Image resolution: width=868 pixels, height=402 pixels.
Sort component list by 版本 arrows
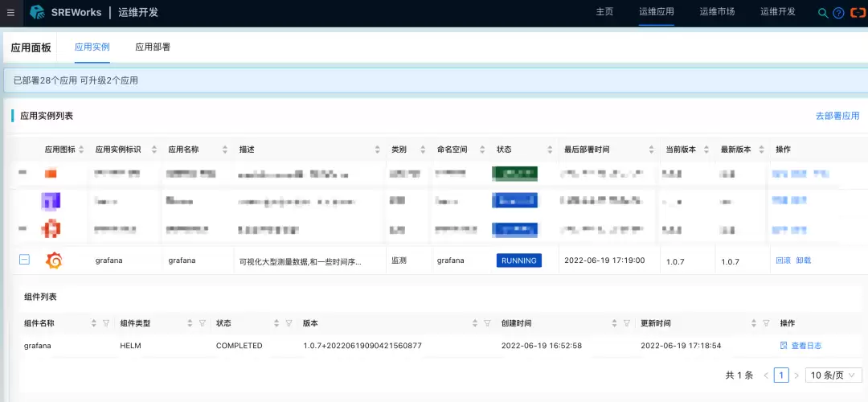(x=475, y=323)
